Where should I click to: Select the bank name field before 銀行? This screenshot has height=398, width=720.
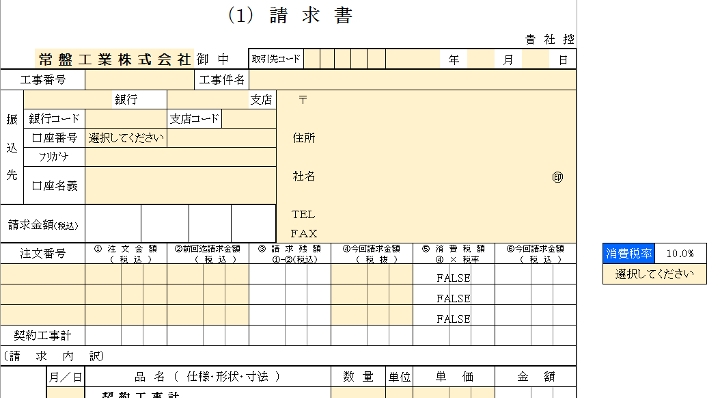click(x=68, y=100)
